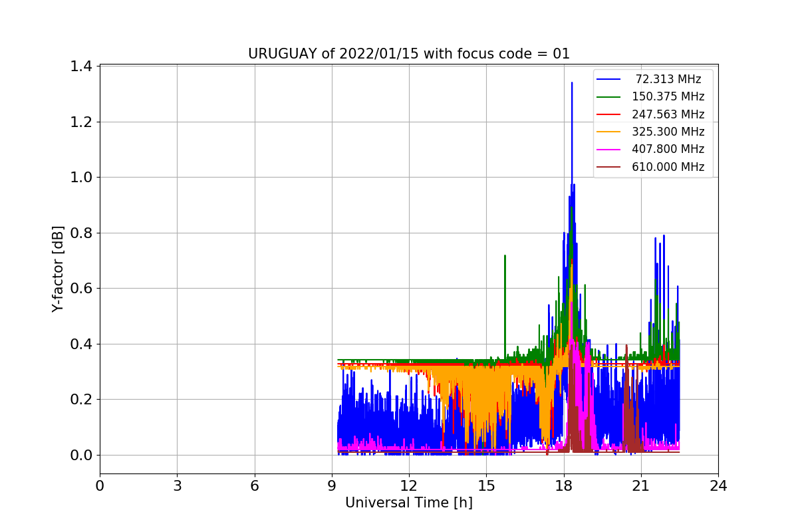The width and height of the screenshot is (798, 532).
Task: Click the y-axis tick label '0.6'
Action: pos(82,289)
